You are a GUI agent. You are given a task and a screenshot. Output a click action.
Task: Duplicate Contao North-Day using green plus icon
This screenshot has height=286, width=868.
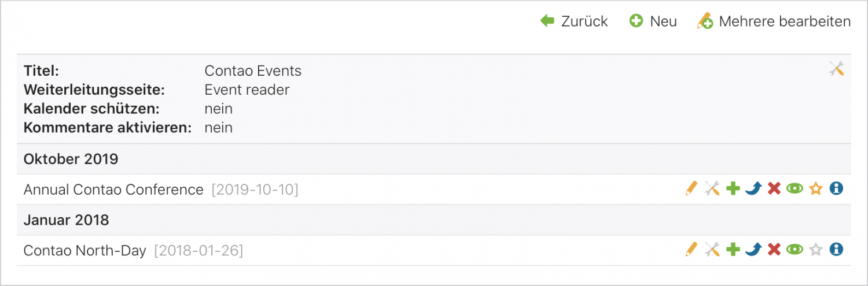[733, 250]
